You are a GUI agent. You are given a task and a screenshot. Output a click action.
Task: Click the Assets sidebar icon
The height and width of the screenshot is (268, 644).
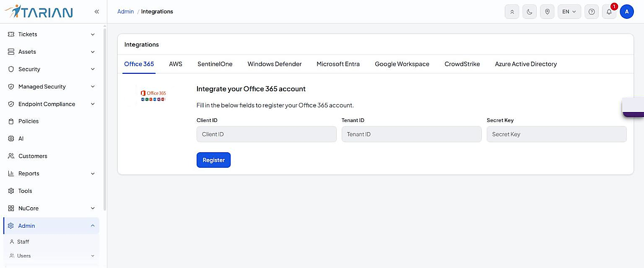[x=11, y=52]
